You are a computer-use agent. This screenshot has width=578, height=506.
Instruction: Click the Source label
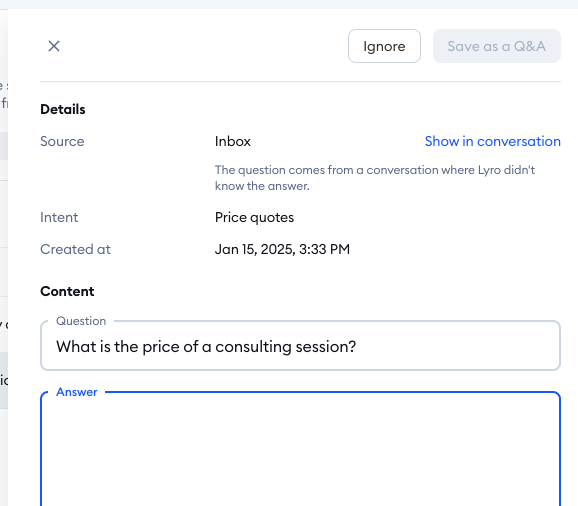(x=62, y=141)
